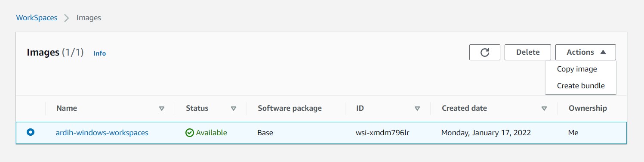
Task: Click the breadcrumb chevron separator
Action: pyautogui.click(x=67, y=18)
